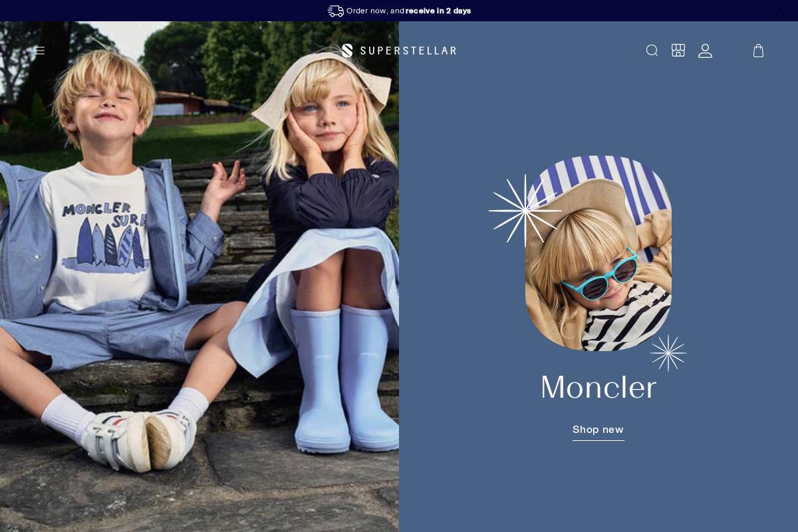The image size is (798, 532).
Task: Click the sparkle star decoration near the portrait
Action: pos(525,211)
